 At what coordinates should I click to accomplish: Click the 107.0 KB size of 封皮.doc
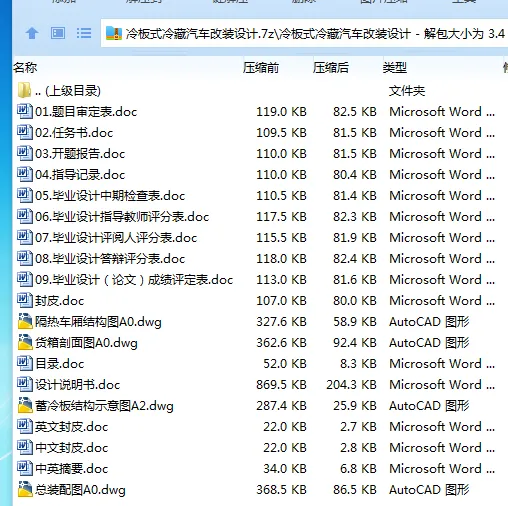281,301
